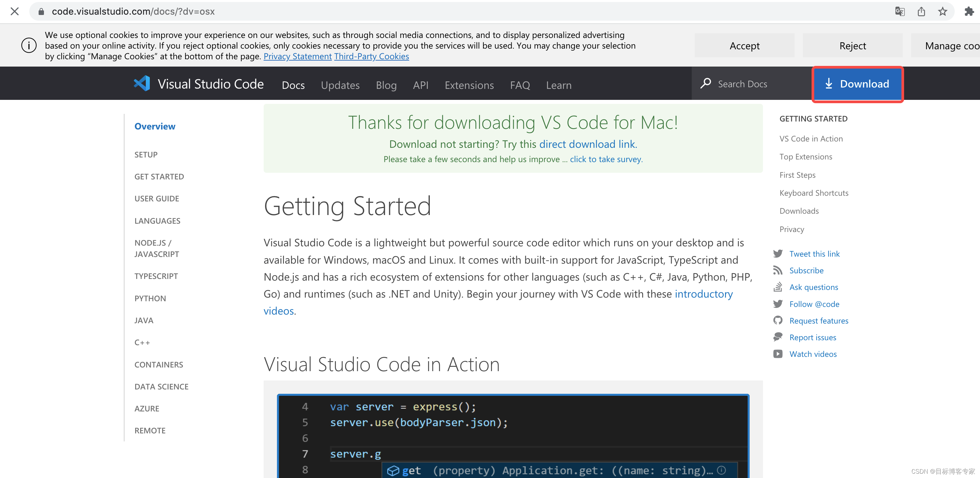This screenshot has width=980, height=478.
Task: Open the API nav item
Action: click(x=420, y=85)
